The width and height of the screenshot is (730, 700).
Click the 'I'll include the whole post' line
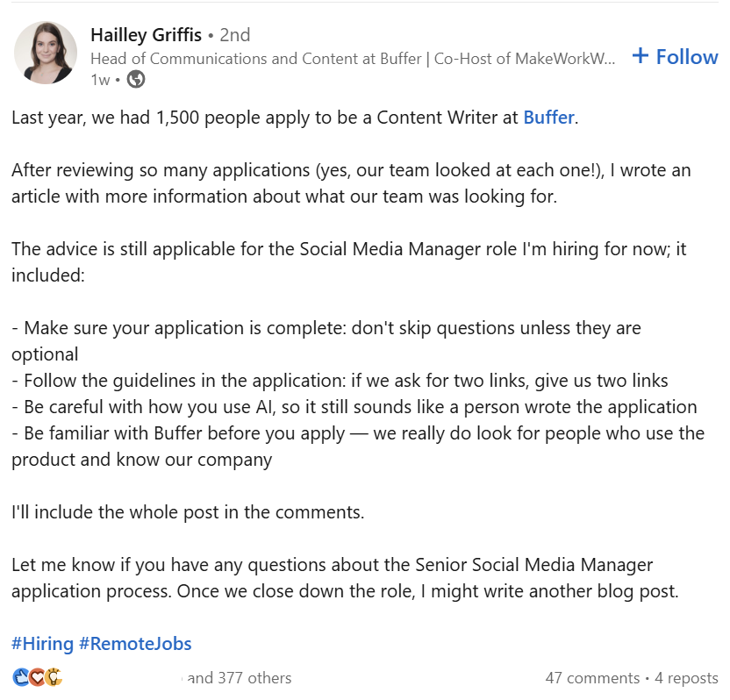click(x=188, y=512)
